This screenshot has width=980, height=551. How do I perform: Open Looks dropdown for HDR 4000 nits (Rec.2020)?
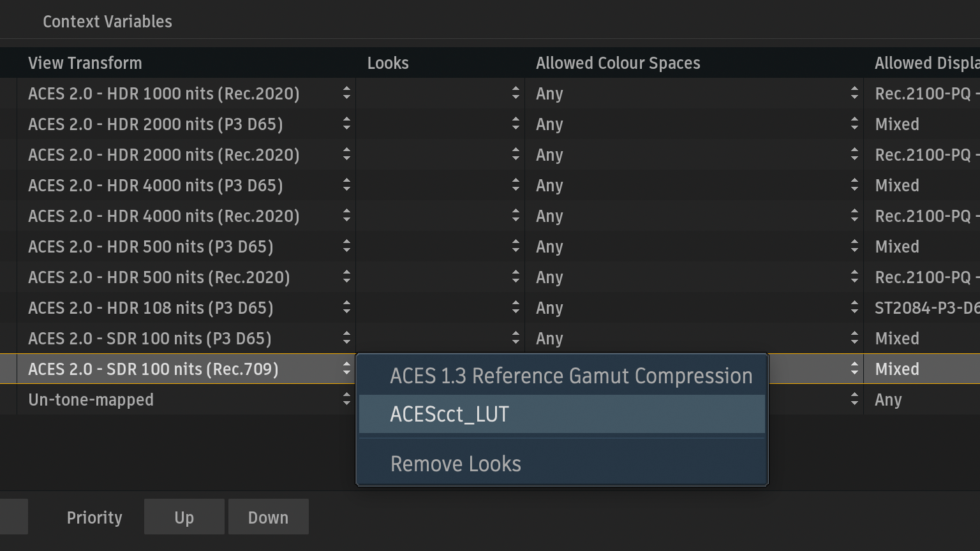(516, 216)
